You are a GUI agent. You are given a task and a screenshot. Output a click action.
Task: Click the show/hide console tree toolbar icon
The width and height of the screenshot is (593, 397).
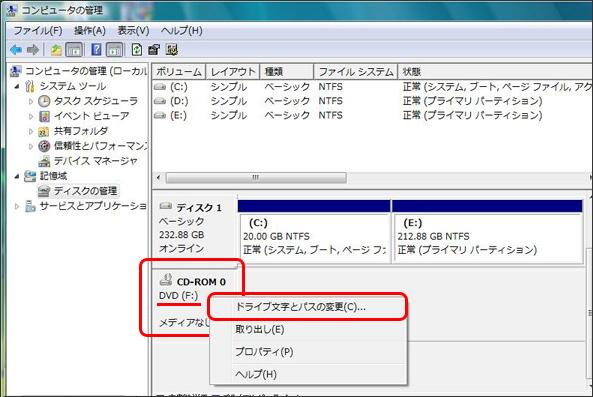click(75, 50)
